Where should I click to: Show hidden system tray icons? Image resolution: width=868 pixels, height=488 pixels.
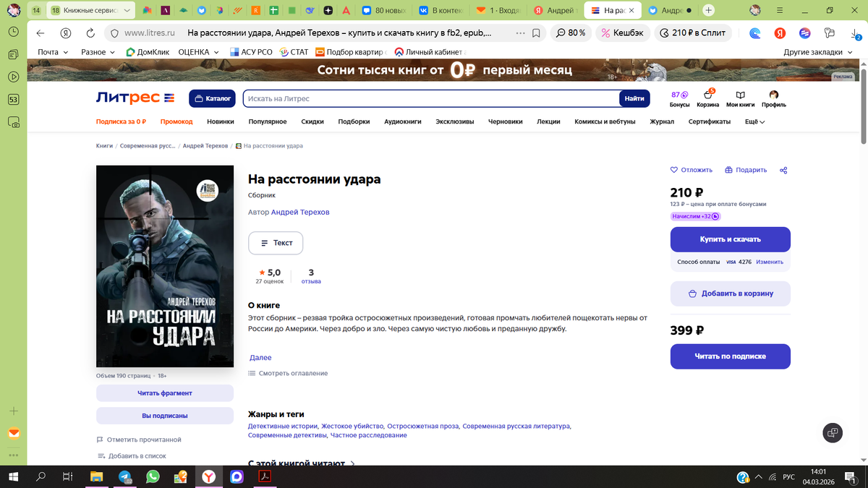[x=758, y=477]
